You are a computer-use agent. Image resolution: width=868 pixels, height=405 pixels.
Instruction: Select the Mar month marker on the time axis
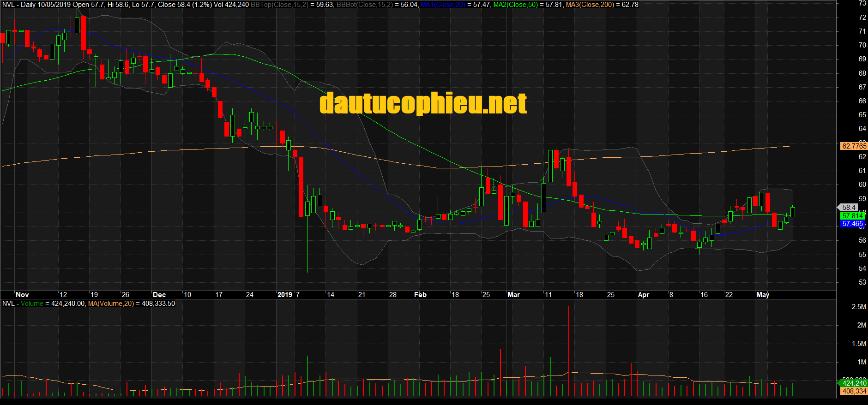[x=513, y=295]
